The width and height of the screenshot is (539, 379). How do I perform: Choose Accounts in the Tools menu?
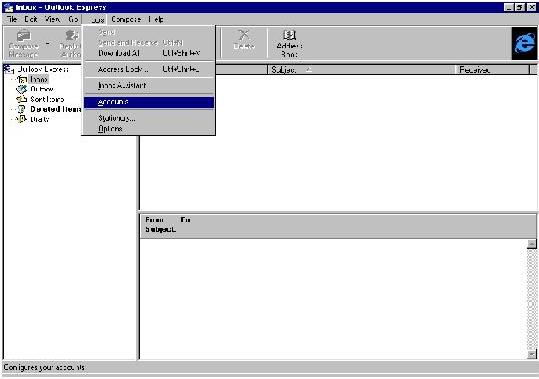(x=148, y=102)
